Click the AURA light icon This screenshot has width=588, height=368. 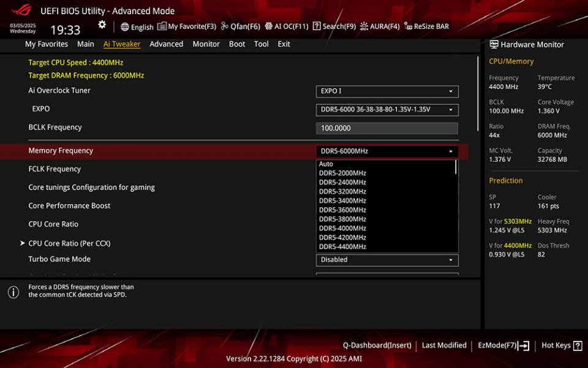pyautogui.click(x=364, y=26)
